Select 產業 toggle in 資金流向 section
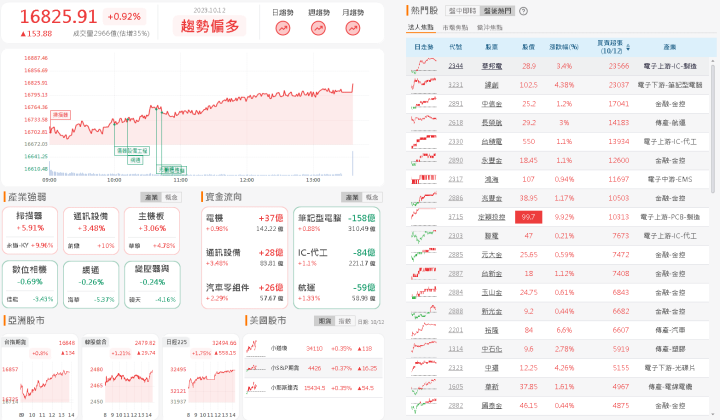The width and height of the screenshot is (720, 420). click(x=352, y=197)
